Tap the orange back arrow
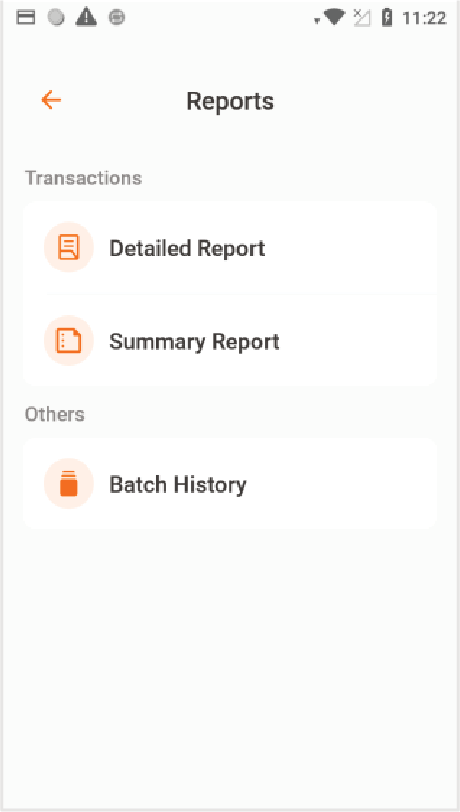Viewport: 460px width, 812px height. click(x=51, y=99)
